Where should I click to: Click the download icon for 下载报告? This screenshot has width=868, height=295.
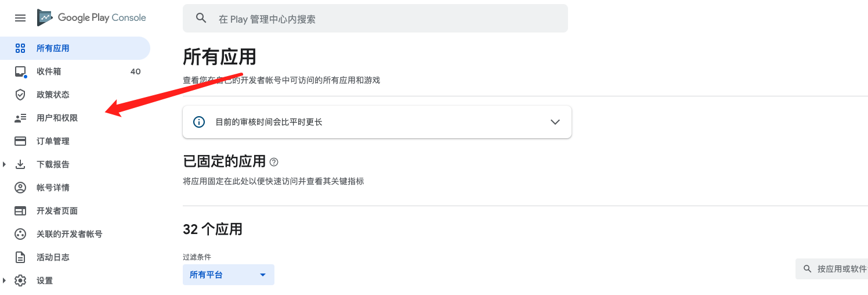(x=20, y=164)
